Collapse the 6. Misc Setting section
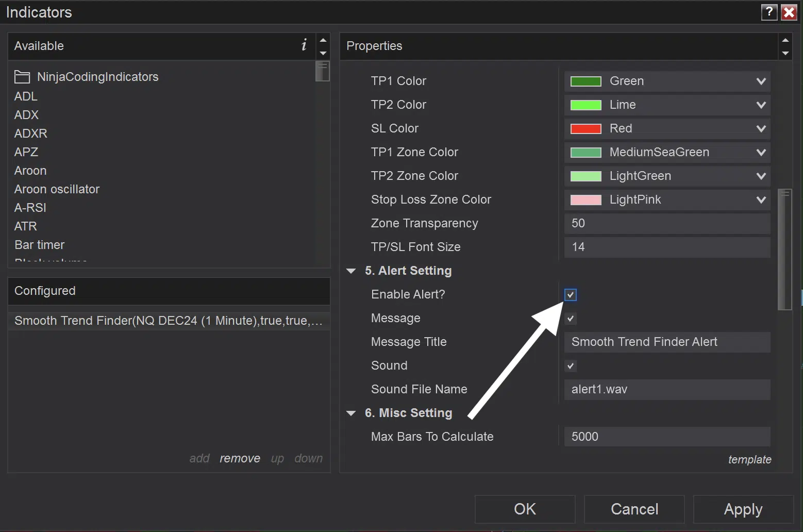The image size is (803, 532). coord(351,413)
